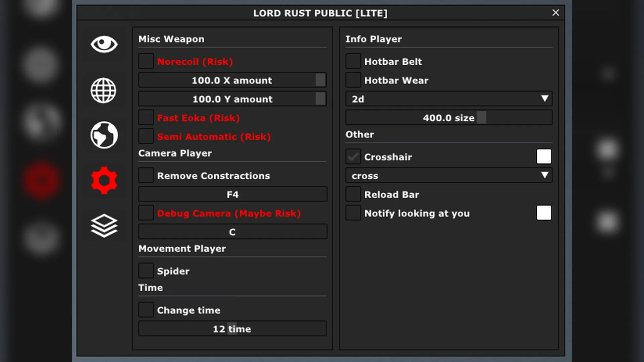
Task: Enable Change time checkbox
Action: pyautogui.click(x=146, y=310)
